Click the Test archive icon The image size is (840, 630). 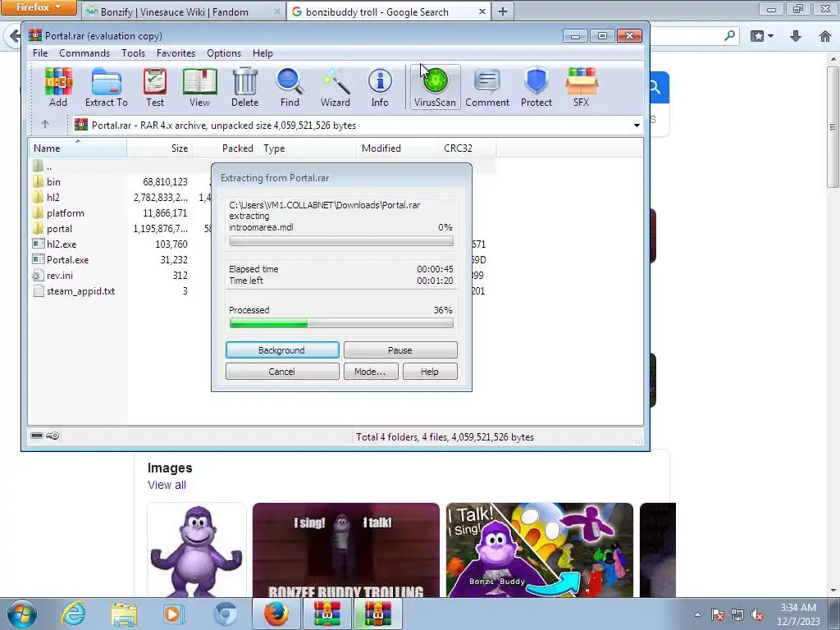(155, 87)
